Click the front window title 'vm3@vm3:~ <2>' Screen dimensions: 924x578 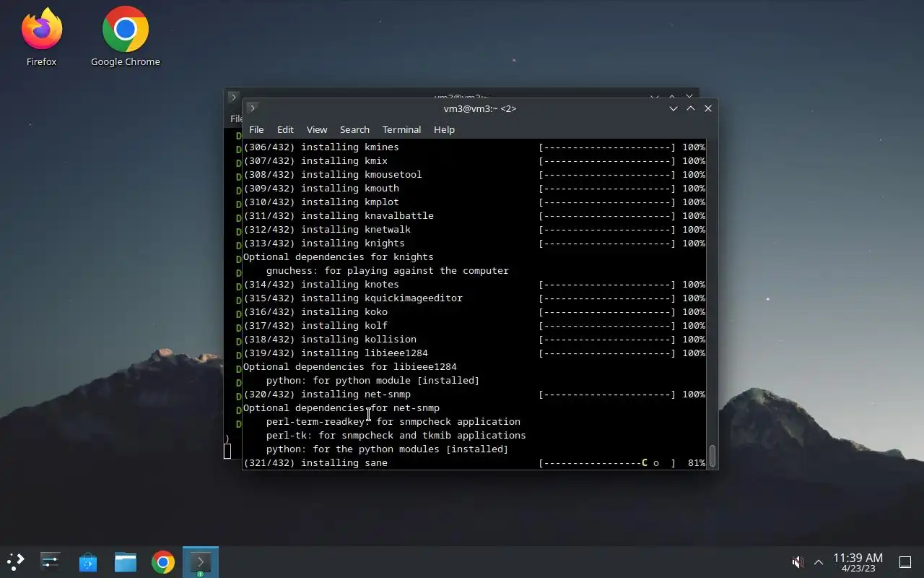480,108
